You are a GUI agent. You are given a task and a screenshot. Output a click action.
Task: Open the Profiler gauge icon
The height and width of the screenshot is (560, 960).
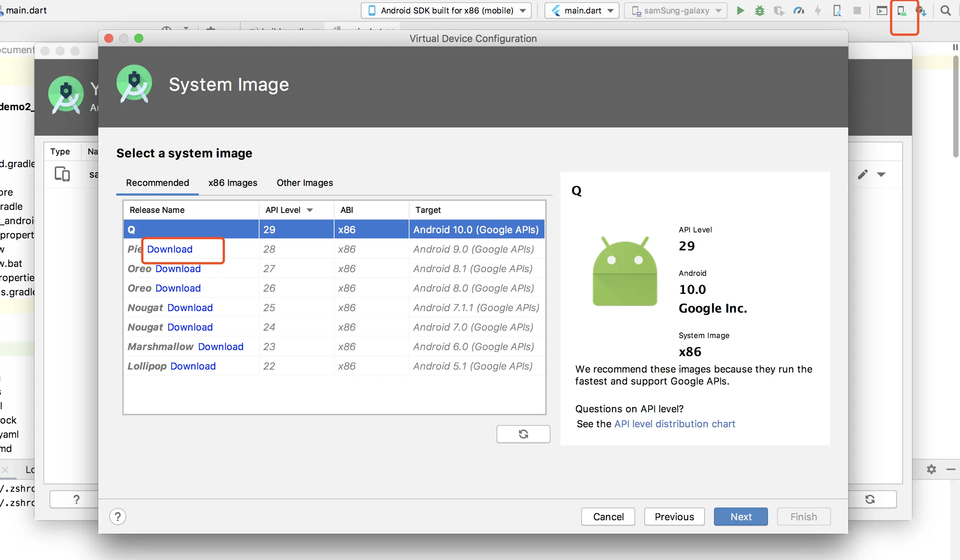pos(798,10)
